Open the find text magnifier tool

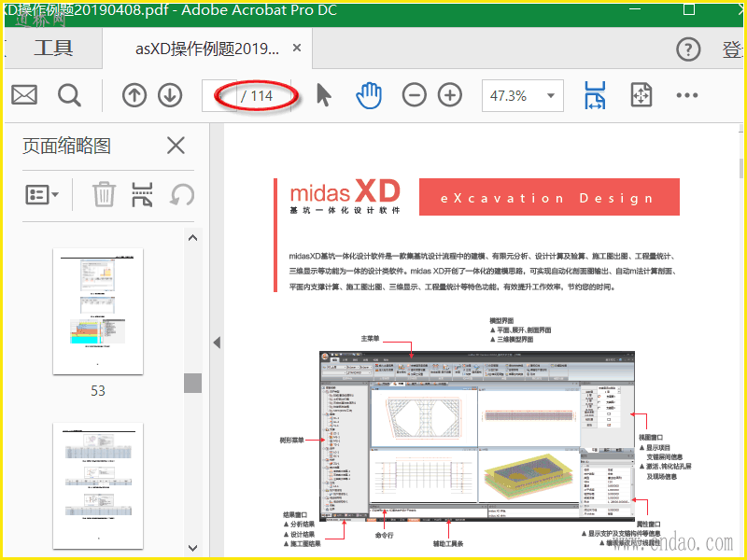tap(69, 95)
